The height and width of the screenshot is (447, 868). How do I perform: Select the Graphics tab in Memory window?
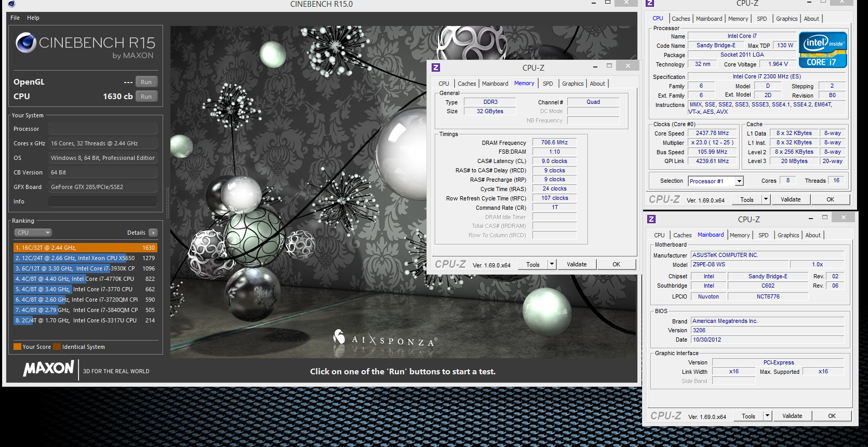(x=572, y=84)
